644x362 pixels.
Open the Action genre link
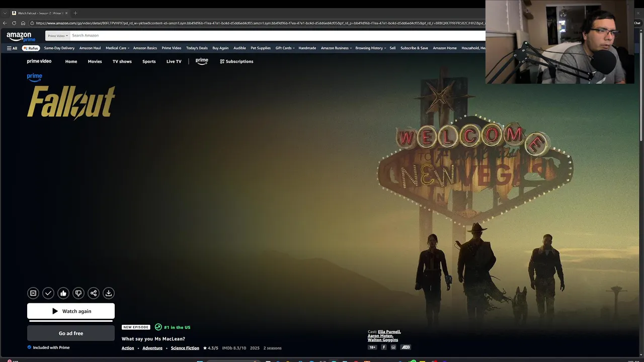pyautogui.click(x=128, y=348)
